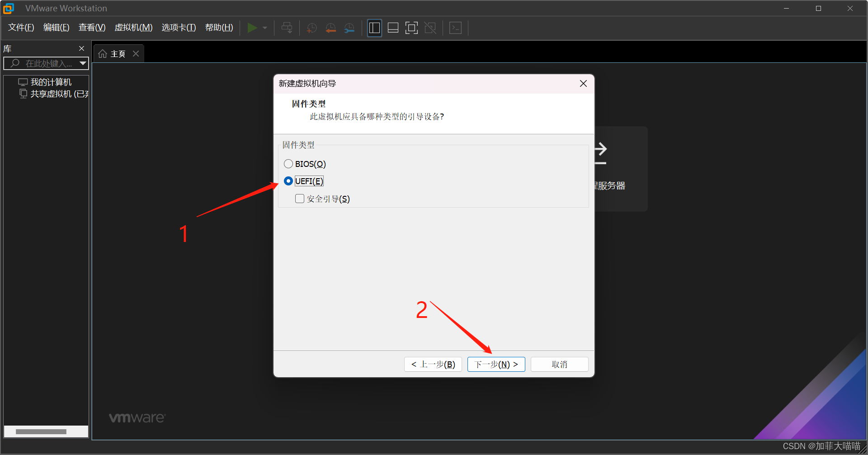
Task: Enable the 安全引导(S) checkbox
Action: click(299, 199)
